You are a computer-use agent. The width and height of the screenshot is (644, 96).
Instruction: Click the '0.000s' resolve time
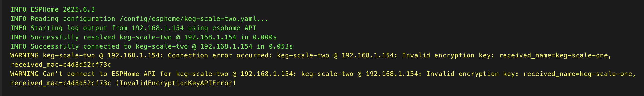tap(265, 37)
